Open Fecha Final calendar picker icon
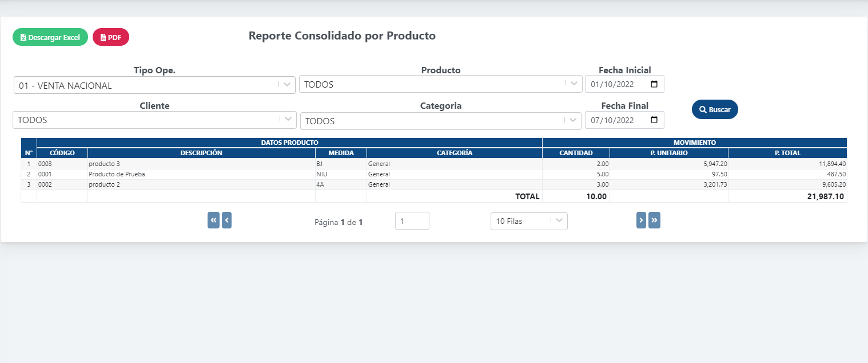The width and height of the screenshot is (868, 363). 654,120
